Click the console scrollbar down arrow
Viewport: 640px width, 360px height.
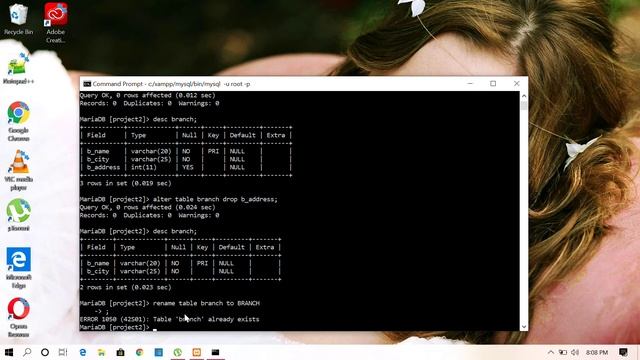coord(524,327)
